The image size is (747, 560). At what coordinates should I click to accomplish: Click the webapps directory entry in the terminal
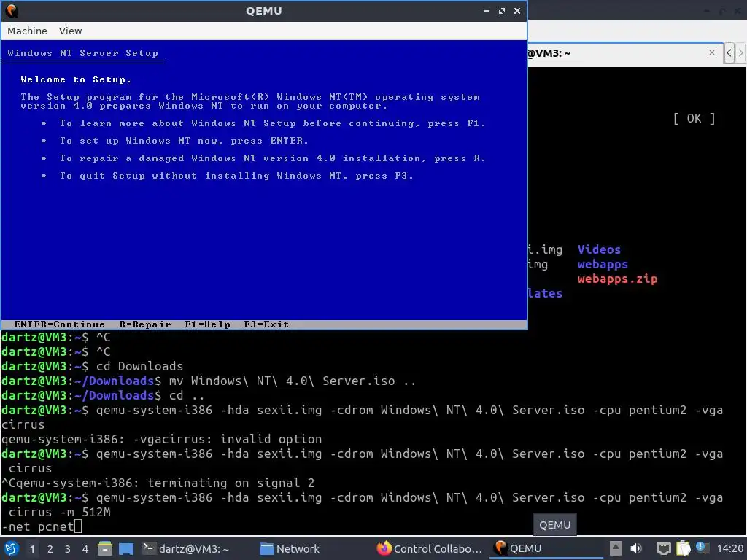pyautogui.click(x=603, y=264)
